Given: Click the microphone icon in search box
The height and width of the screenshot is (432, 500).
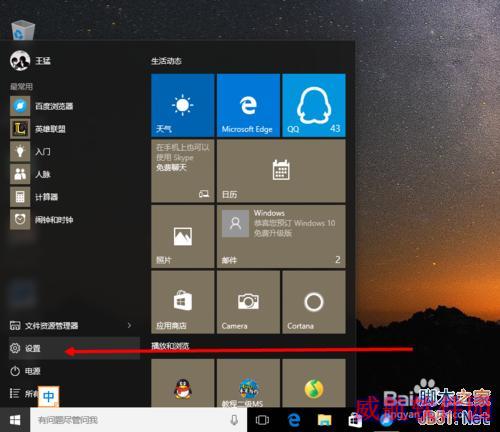Looking at the screenshot, I should [234, 420].
